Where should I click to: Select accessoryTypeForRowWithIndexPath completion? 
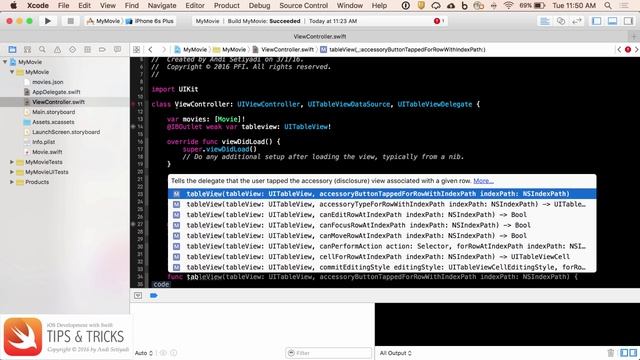click(382, 204)
